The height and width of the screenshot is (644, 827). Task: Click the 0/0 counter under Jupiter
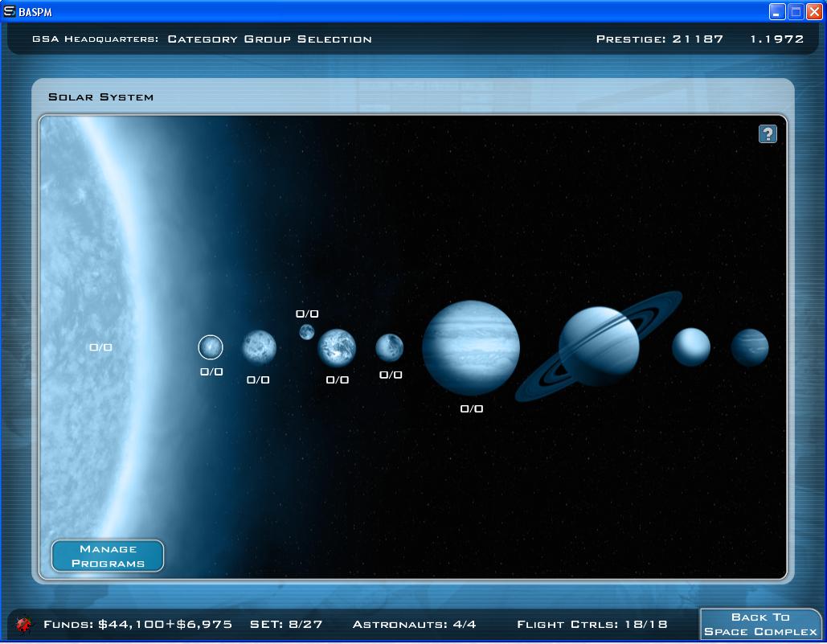472,408
